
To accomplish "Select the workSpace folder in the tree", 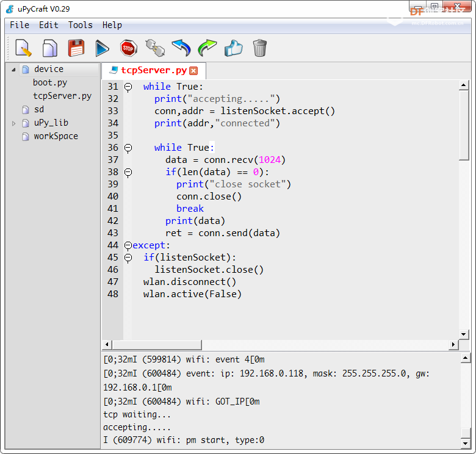I will click(x=56, y=136).
